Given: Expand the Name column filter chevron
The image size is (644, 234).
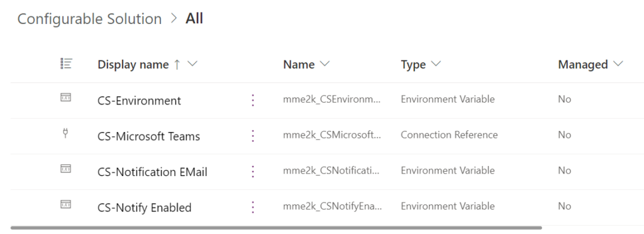Looking at the screenshot, I should (325, 64).
